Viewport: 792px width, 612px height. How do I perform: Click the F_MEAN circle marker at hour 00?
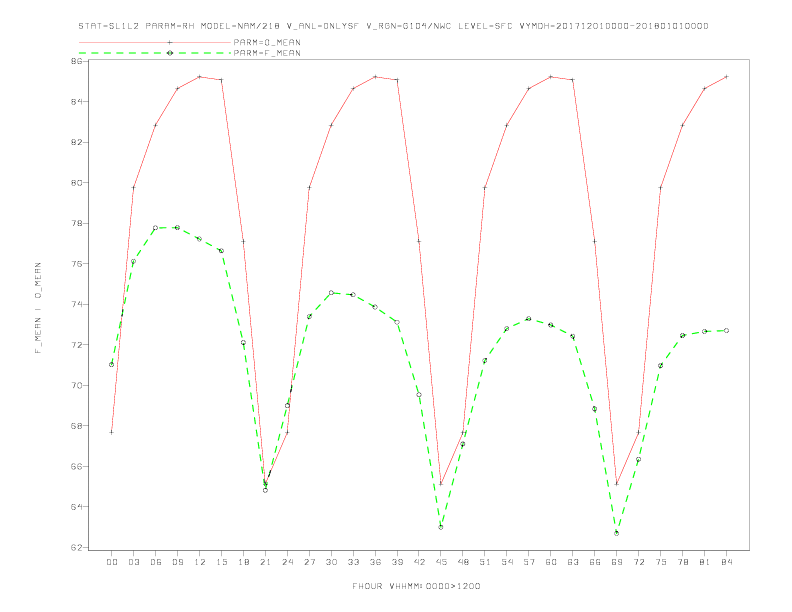click(112, 365)
